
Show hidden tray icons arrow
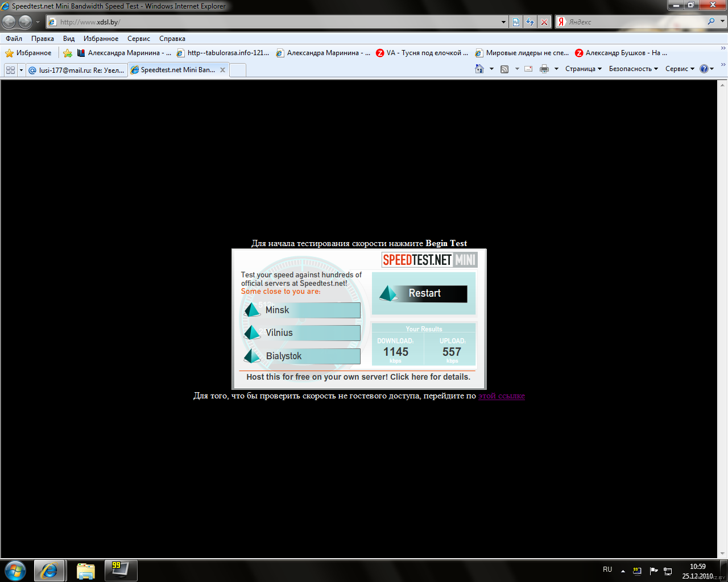[623, 571]
